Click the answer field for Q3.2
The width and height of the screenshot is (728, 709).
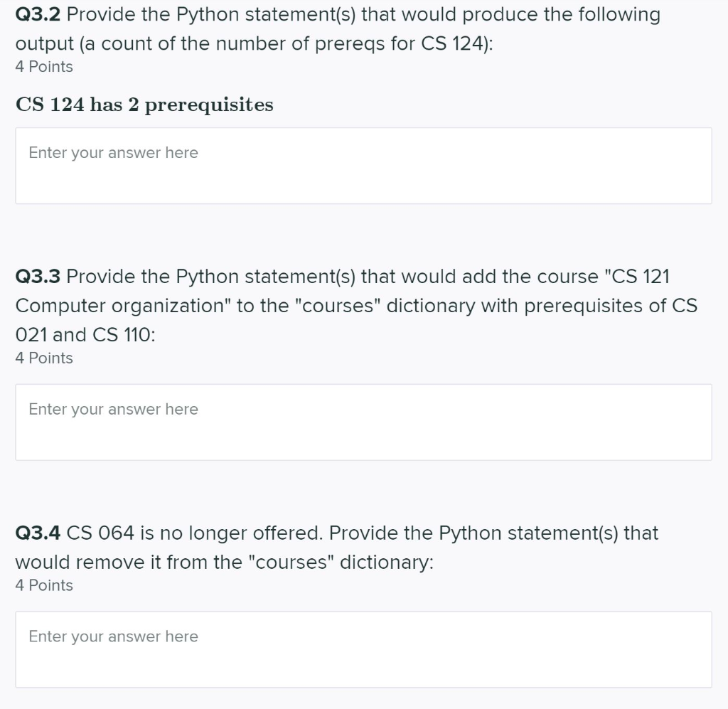[x=363, y=165]
